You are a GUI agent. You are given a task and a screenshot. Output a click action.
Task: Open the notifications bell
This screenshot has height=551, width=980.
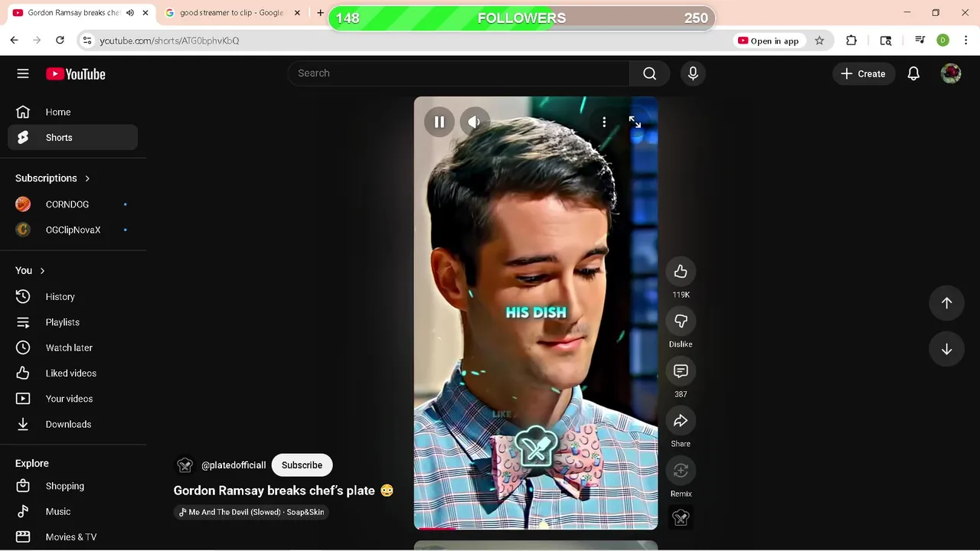[913, 73]
